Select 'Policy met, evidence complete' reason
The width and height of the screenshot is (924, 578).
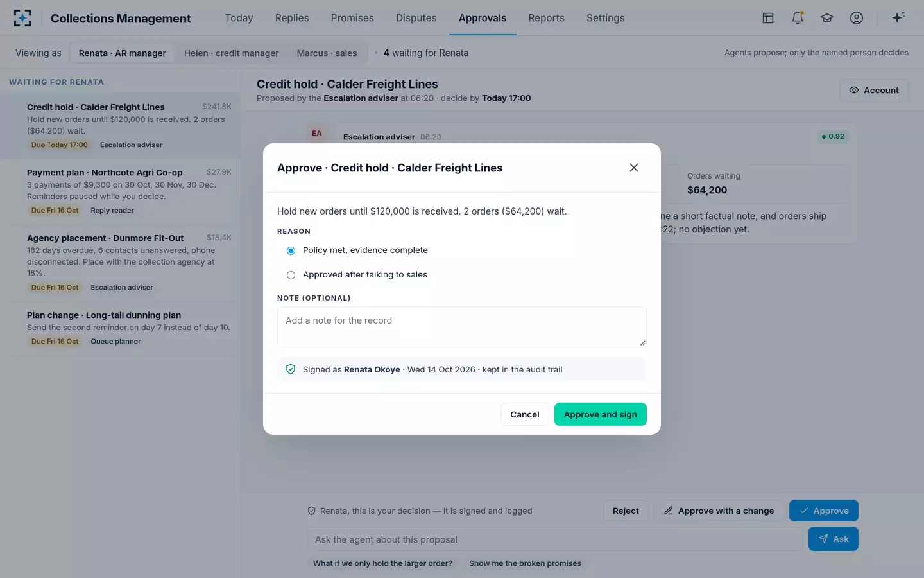[291, 250]
